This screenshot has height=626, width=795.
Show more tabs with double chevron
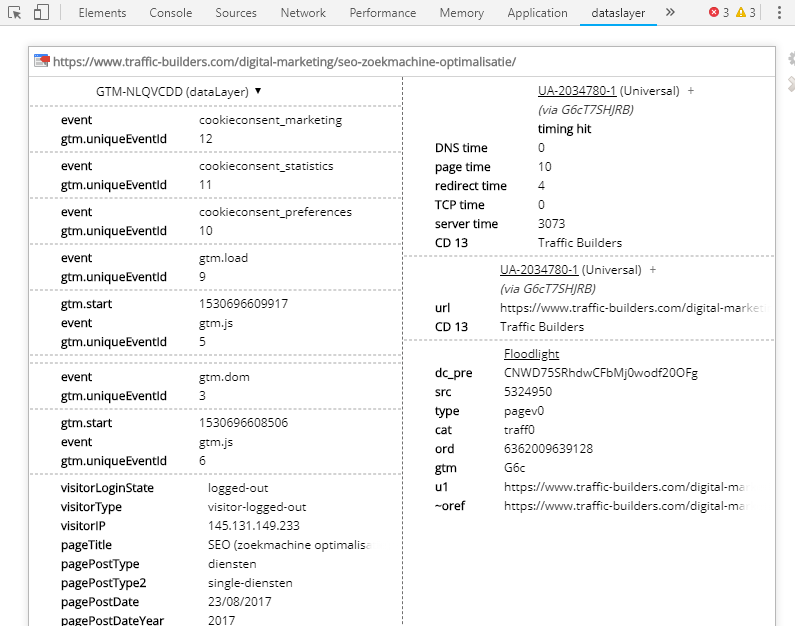[x=670, y=12]
